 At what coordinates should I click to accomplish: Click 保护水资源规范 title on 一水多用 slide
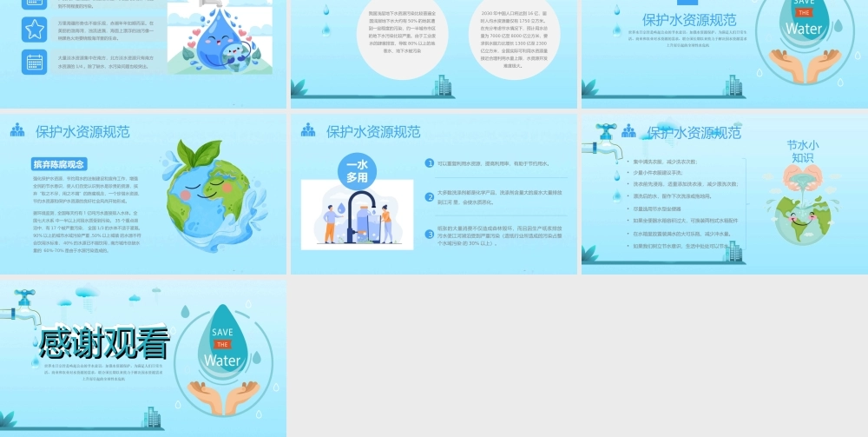373,132
